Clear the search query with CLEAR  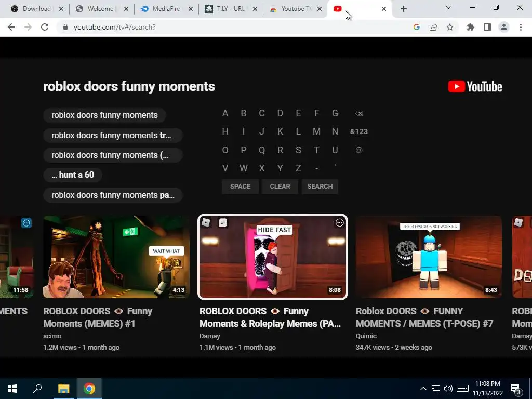280,187
